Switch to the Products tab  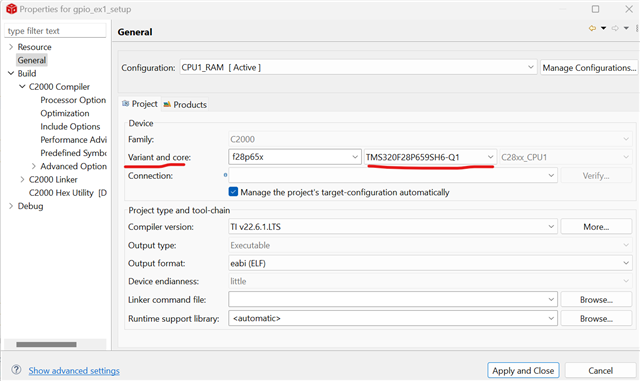185,105
